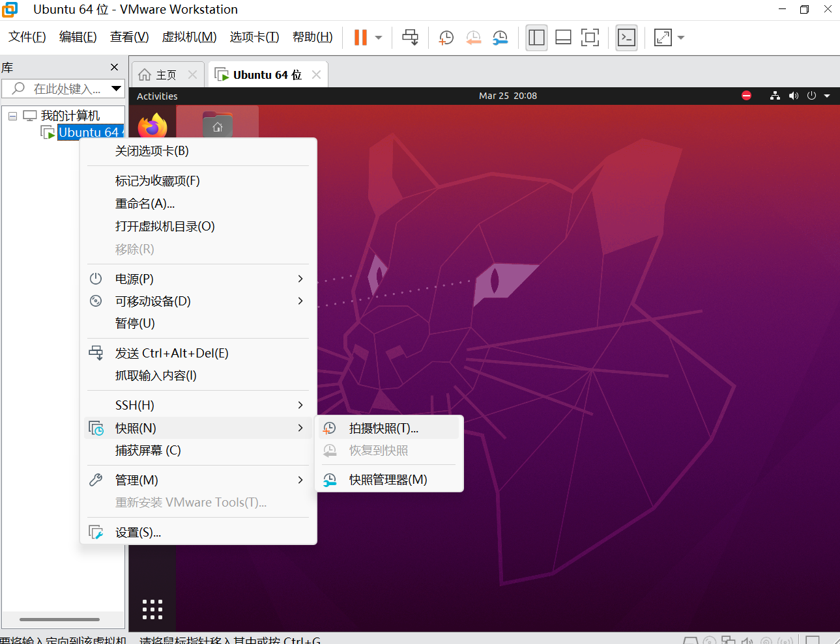Click the send Ctrl+Alt+Del toolbar icon
The width and height of the screenshot is (840, 644).
pos(411,37)
